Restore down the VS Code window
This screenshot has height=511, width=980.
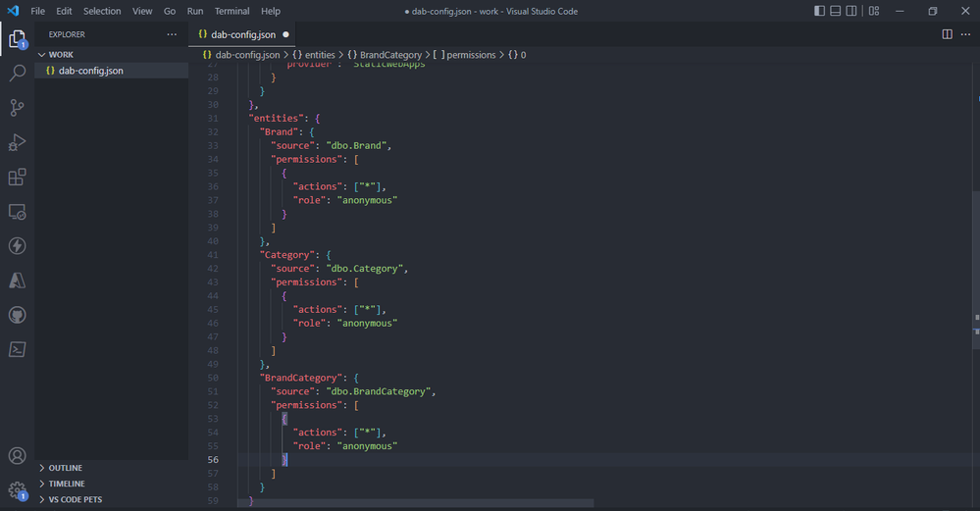pyautogui.click(x=933, y=11)
